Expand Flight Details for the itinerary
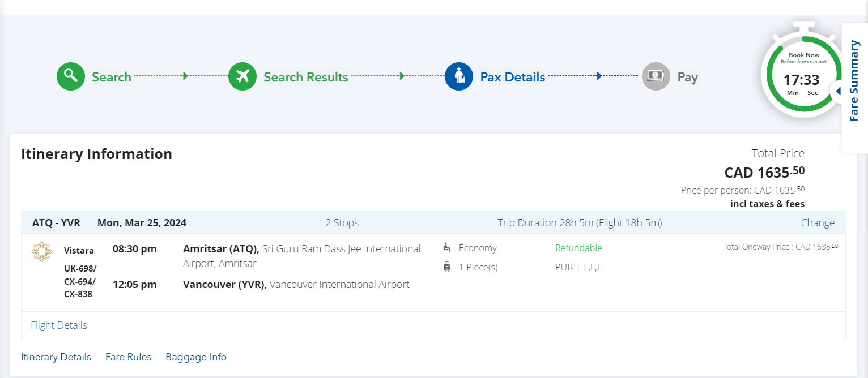This screenshot has height=378, width=868. [59, 325]
